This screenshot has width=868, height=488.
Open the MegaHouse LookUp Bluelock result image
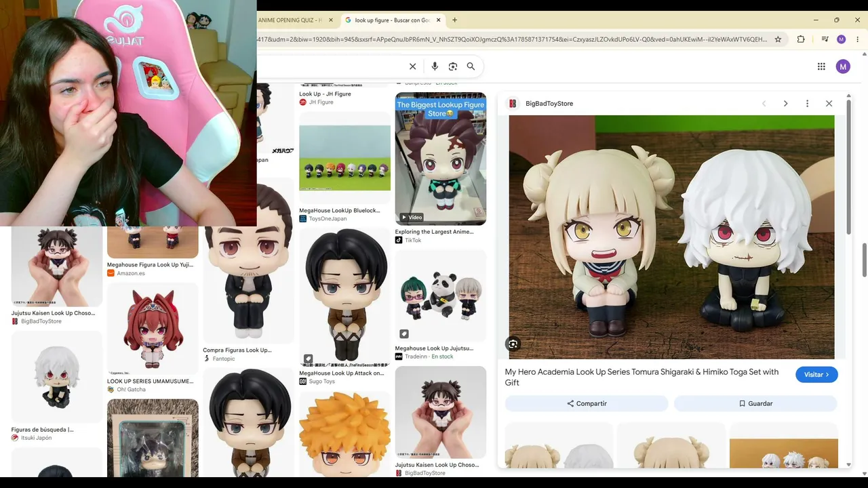click(345, 158)
